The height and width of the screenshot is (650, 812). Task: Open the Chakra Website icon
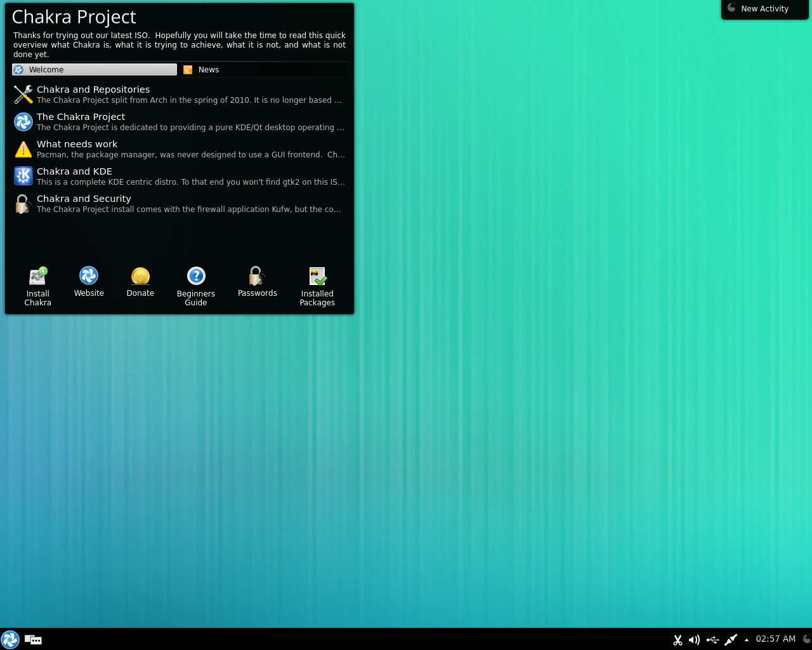89,276
